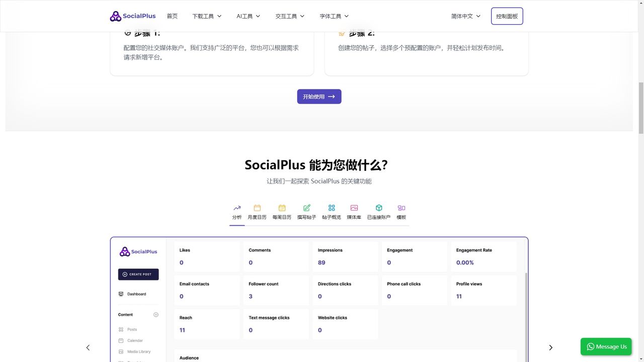Viewport: 644px width, 362px height.
Task: Switch to the 月度日历 tab label
Action: (x=257, y=217)
